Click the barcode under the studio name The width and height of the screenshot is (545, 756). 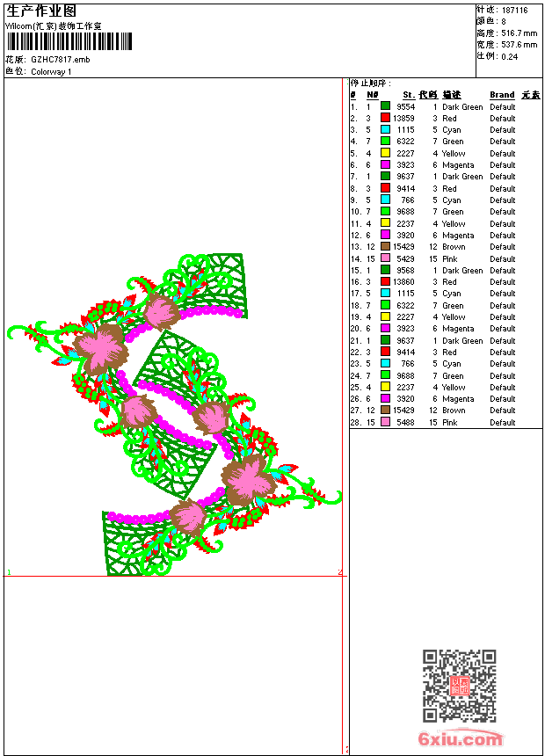point(69,41)
